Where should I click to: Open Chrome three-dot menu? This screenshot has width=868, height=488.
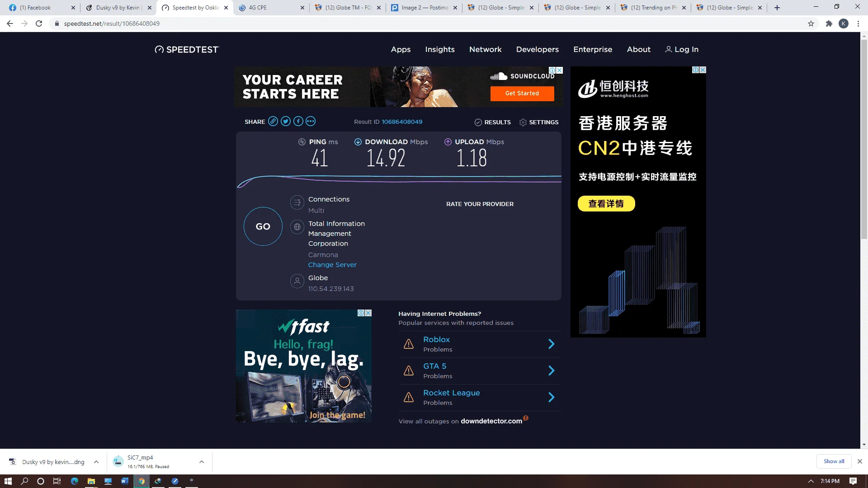858,23
